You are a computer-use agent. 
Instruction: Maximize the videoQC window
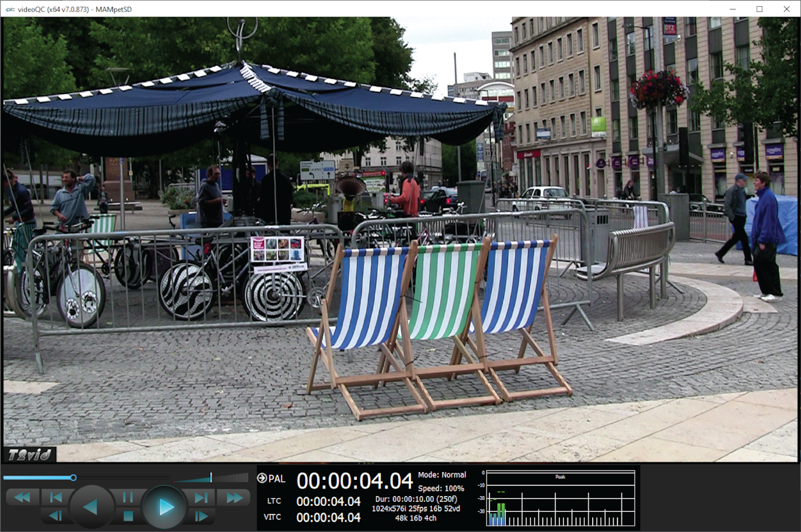760,9
